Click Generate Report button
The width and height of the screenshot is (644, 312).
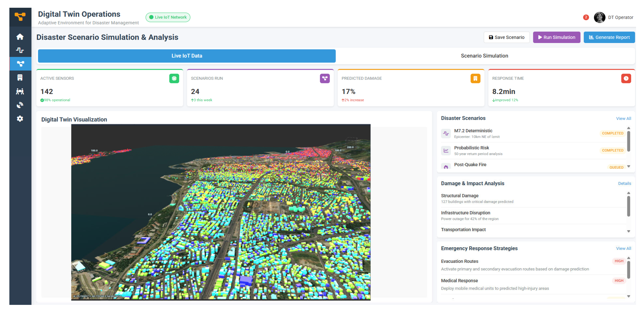point(609,37)
